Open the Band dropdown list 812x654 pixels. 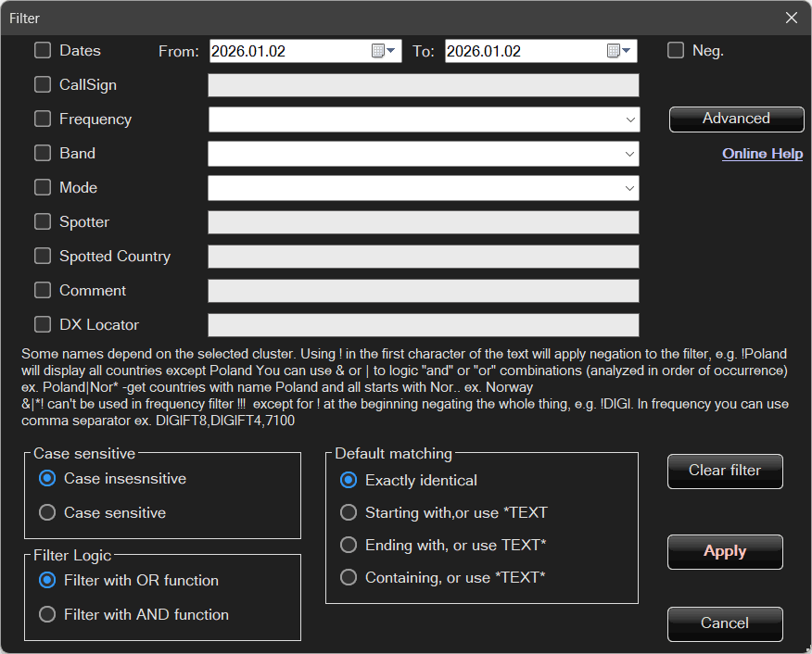pos(630,154)
